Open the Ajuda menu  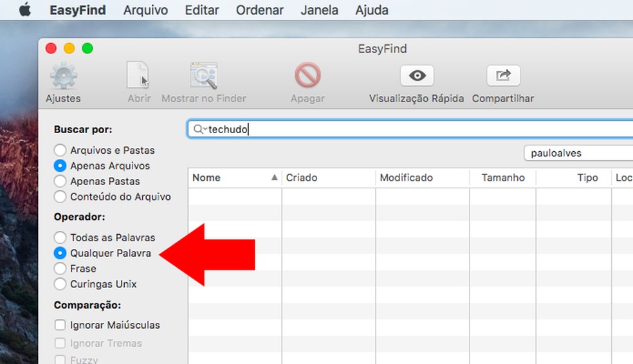coord(372,10)
